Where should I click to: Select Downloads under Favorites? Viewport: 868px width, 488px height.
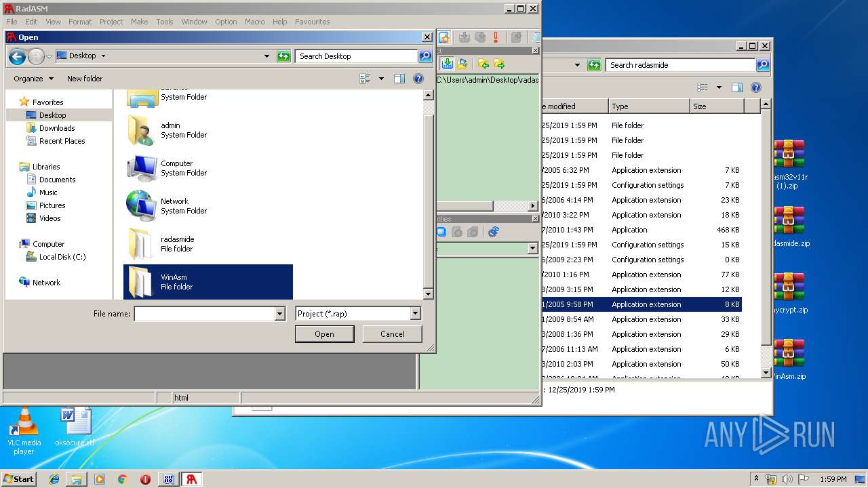57,128
